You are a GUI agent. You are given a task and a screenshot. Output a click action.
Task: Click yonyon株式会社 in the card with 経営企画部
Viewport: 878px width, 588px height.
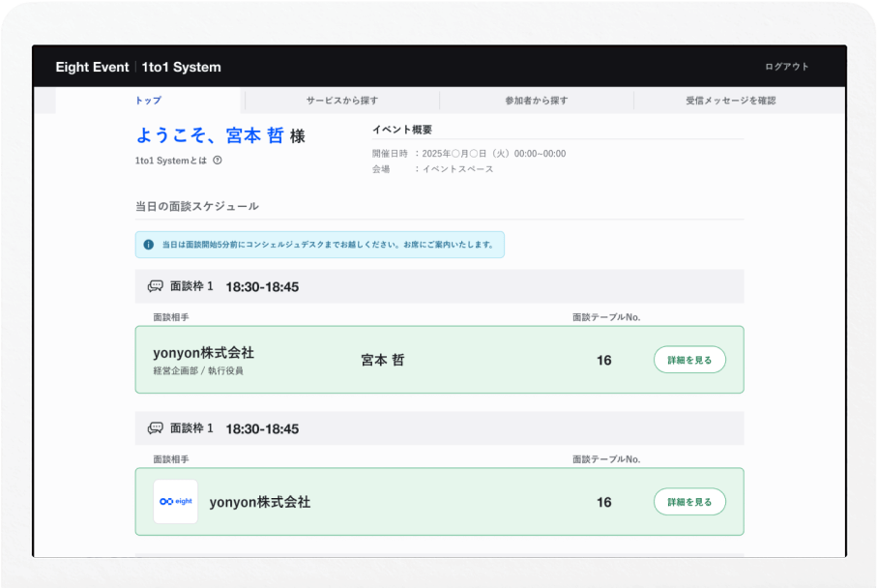pos(203,353)
